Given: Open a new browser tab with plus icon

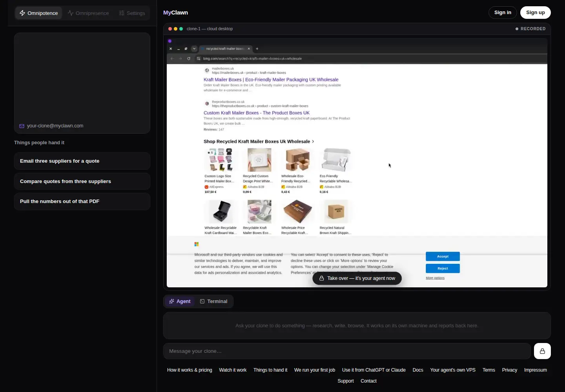Looking at the screenshot, I should (x=257, y=49).
